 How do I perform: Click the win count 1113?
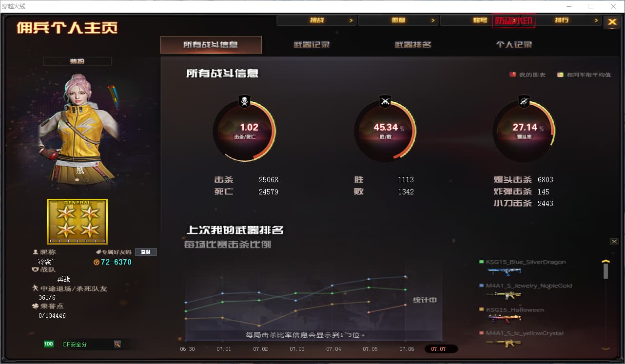pos(406,180)
